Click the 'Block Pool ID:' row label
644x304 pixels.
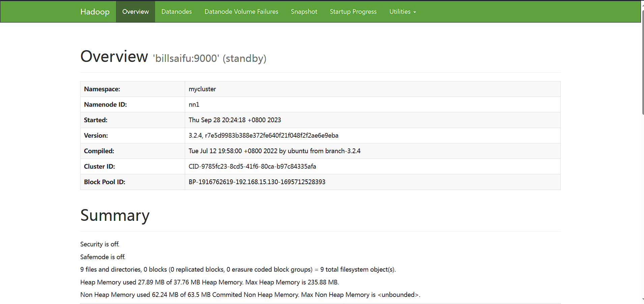click(105, 182)
